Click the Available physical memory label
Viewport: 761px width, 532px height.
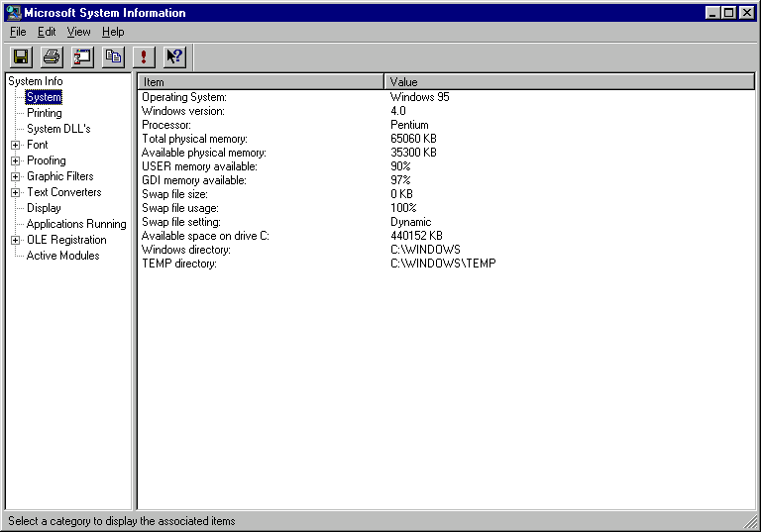(204, 153)
